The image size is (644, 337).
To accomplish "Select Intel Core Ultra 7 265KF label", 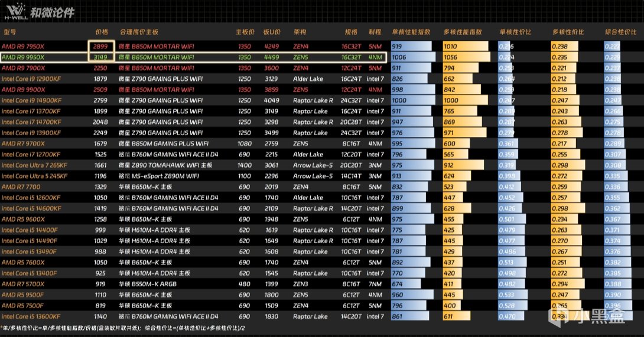I will coord(34,165).
